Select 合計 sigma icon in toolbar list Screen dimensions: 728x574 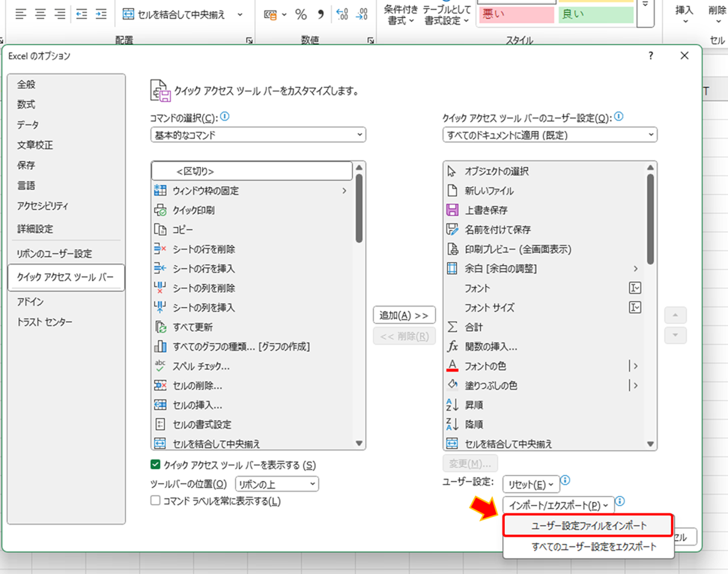[x=452, y=327]
